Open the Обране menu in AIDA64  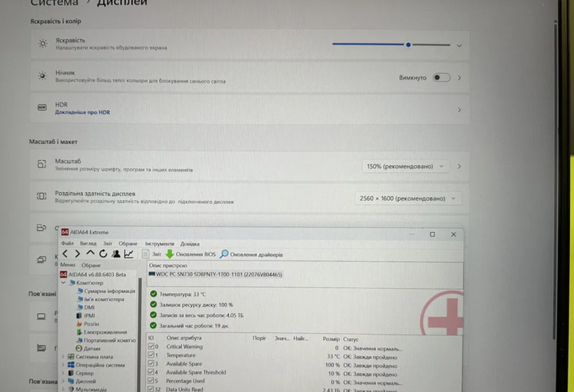coord(128,243)
